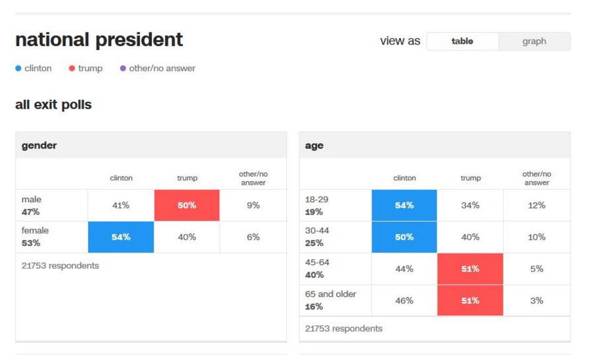The width and height of the screenshot is (589, 364).
Task: Click female clinton 54% blue cell
Action: [121, 237]
